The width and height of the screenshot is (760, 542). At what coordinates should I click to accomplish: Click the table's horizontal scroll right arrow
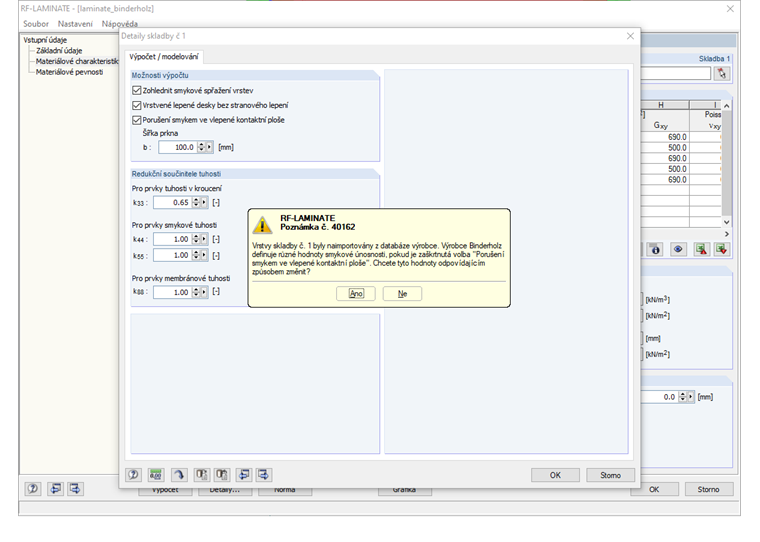[x=727, y=234]
